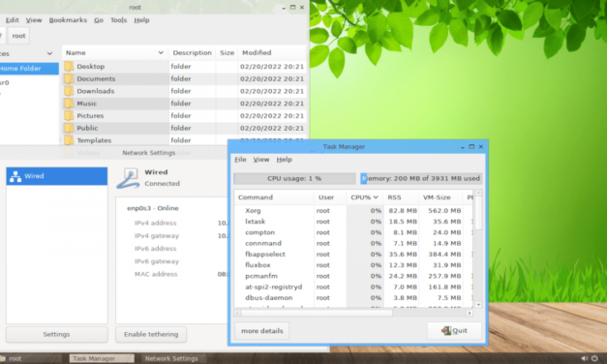Switch to the root taskbar entry

click(31, 358)
